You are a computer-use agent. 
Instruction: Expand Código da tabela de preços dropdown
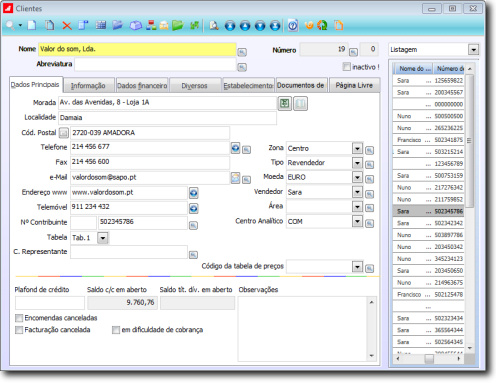point(357,267)
